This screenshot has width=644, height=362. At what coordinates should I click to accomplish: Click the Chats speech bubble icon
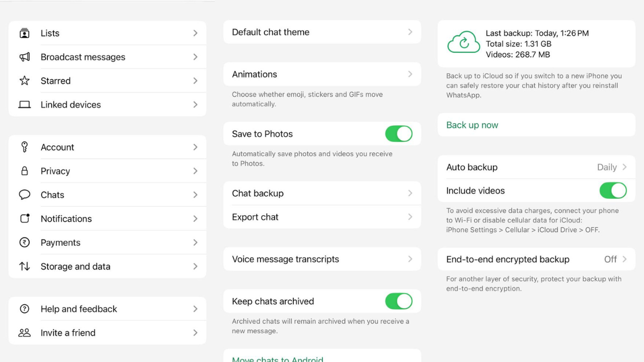pyautogui.click(x=24, y=195)
